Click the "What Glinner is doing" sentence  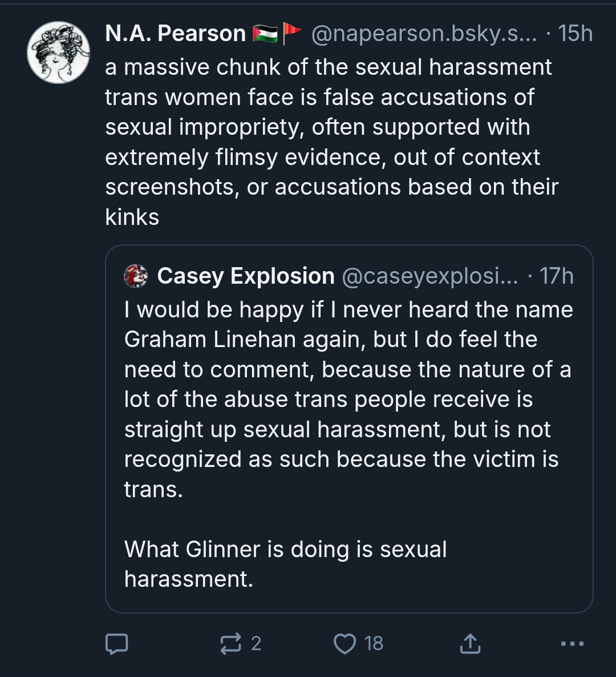pyautogui.click(x=285, y=564)
